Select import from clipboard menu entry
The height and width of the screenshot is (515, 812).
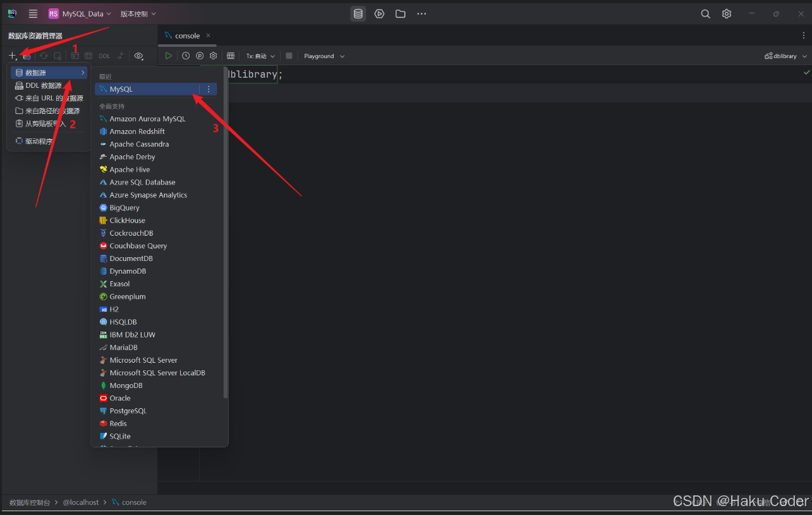click(x=49, y=124)
